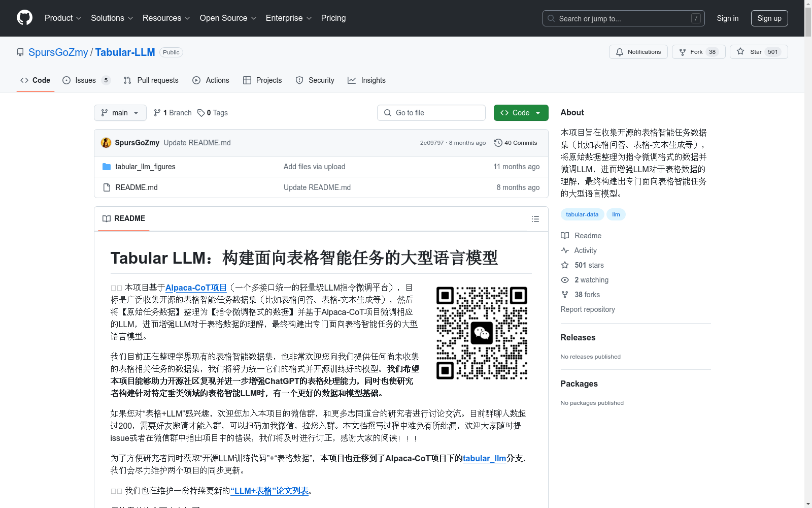Go to the Pricing page
812x508 pixels.
pos(333,18)
